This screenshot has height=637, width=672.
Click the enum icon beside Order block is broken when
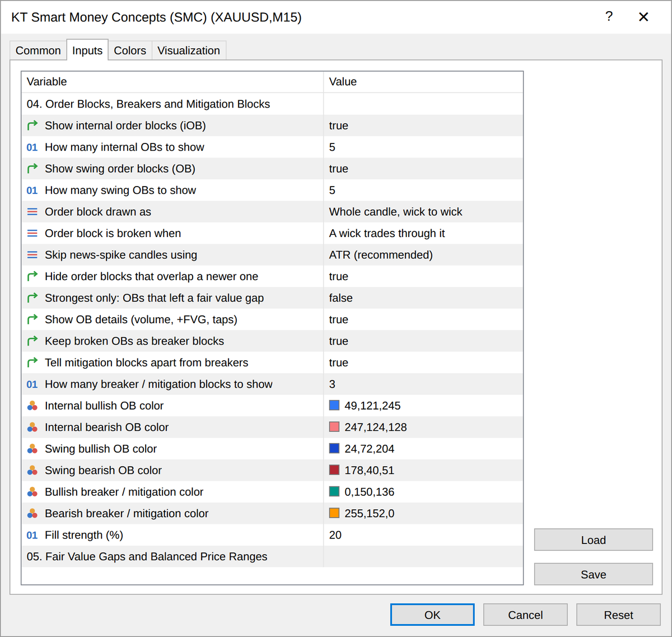32,234
